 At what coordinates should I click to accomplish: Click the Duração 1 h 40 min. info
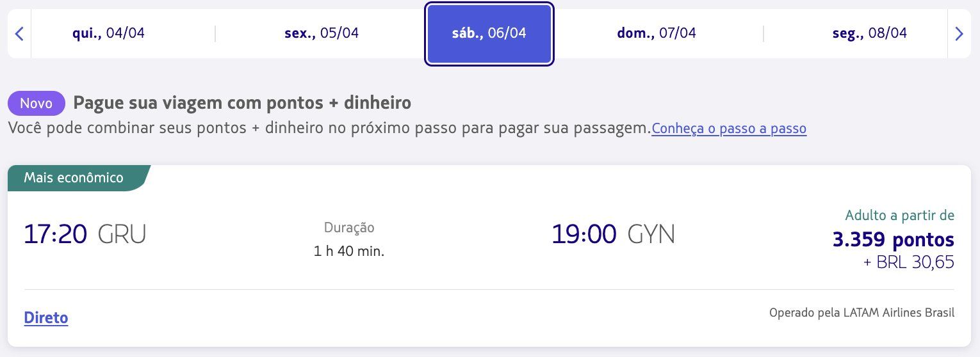[349, 239]
